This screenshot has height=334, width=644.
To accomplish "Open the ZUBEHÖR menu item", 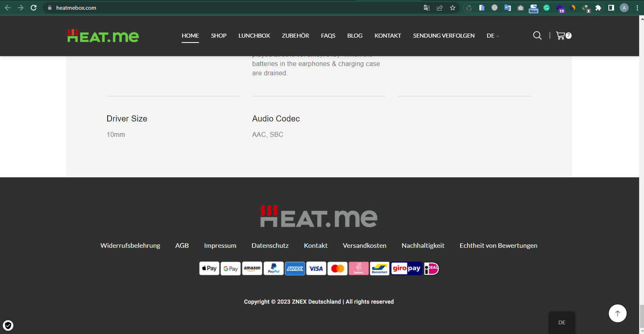I will (295, 36).
